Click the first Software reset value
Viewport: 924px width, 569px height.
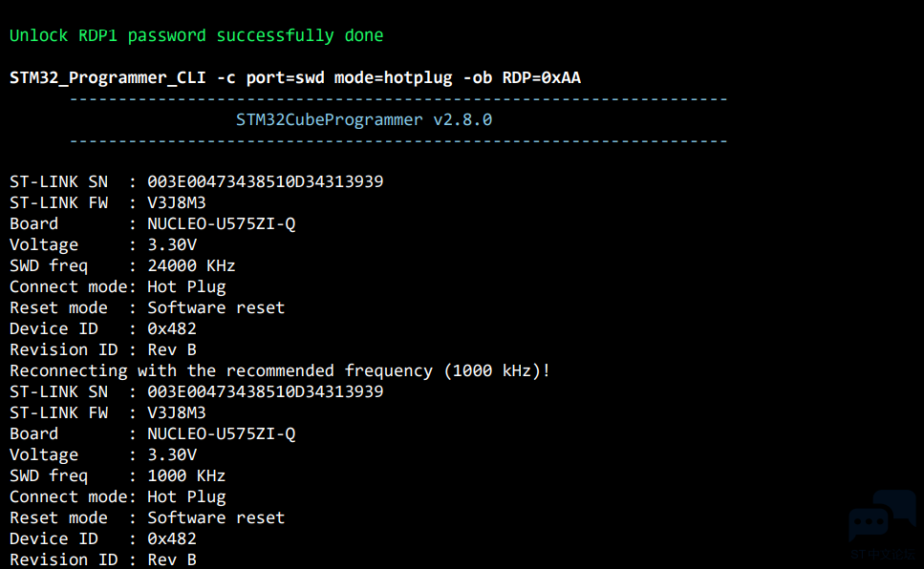point(216,307)
